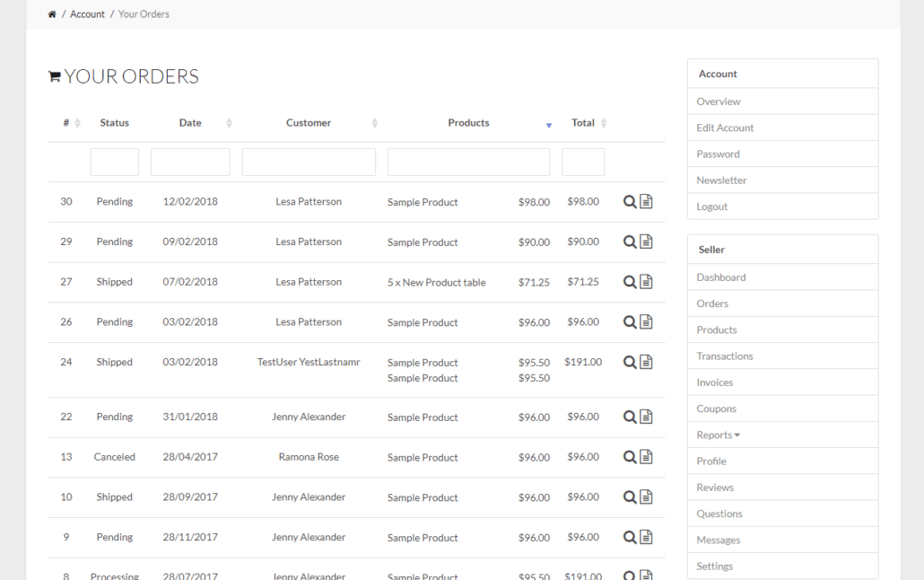The image size is (924, 580).
Task: Click the Customer filter input field
Action: point(309,163)
